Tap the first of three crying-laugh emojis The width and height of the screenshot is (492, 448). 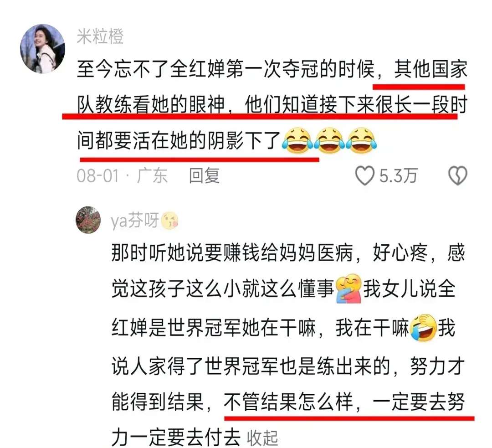pyautogui.click(x=297, y=140)
